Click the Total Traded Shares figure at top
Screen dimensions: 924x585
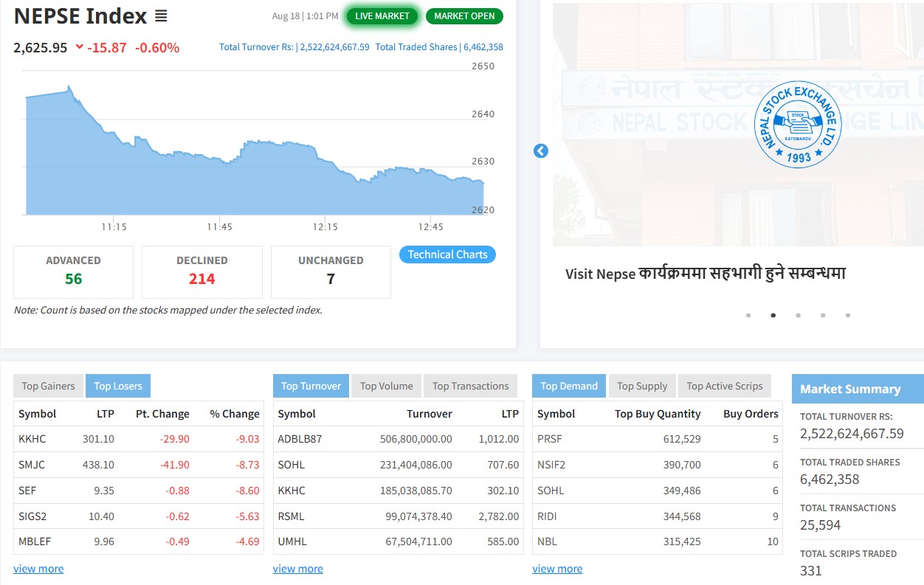(439, 47)
